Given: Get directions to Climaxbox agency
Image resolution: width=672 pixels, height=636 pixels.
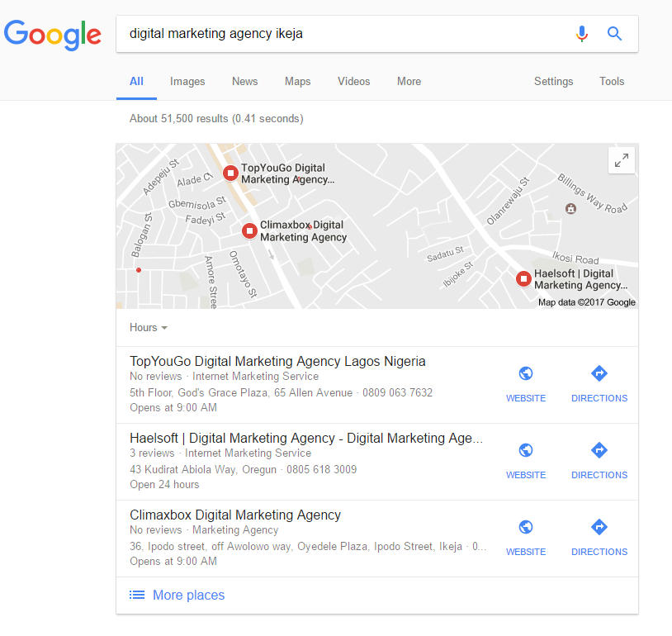Looking at the screenshot, I should (599, 527).
